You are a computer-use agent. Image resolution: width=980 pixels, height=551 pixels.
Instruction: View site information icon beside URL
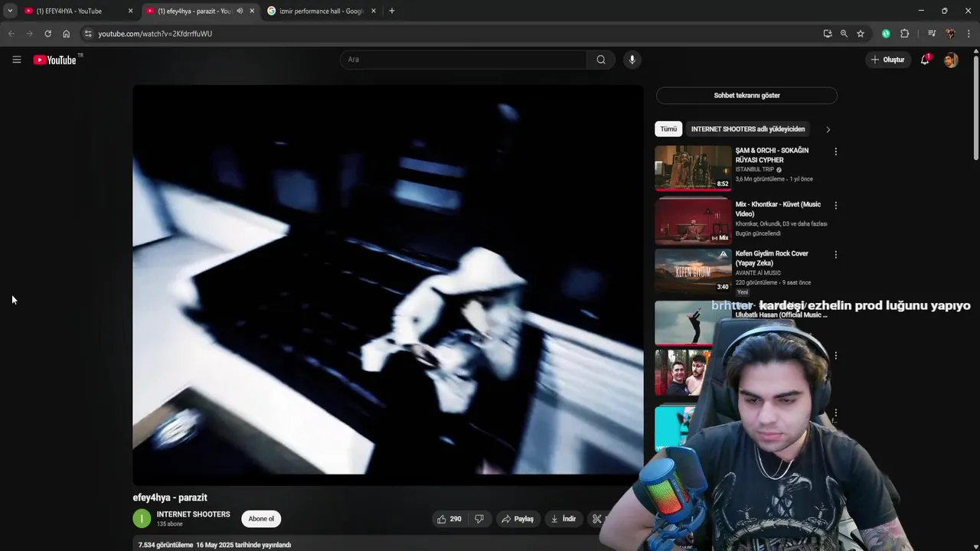point(88,34)
